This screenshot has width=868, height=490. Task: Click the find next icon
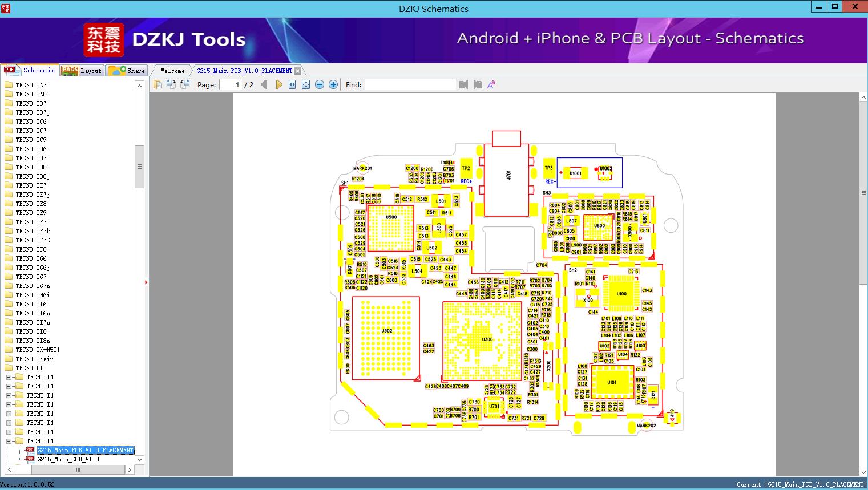(x=478, y=84)
